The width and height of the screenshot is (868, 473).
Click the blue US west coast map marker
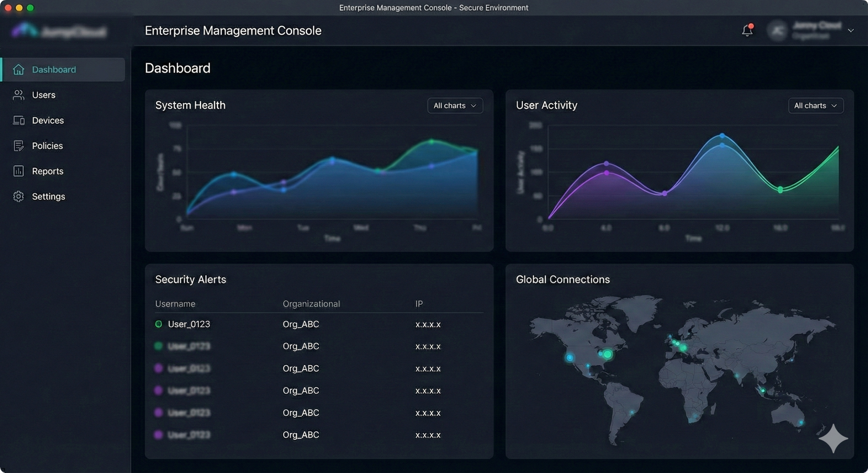click(570, 357)
